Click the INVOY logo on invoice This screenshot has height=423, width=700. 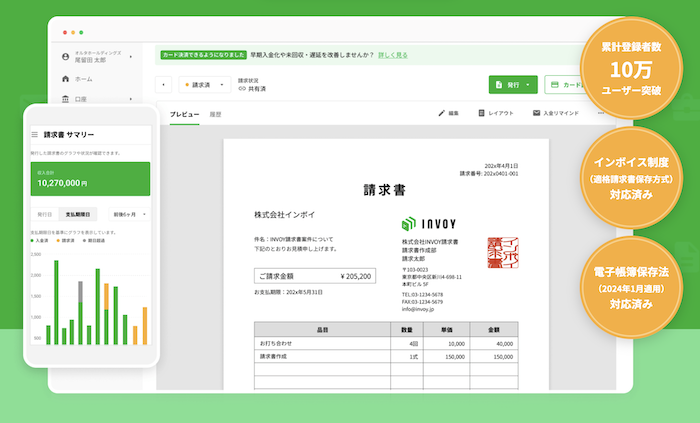click(429, 224)
